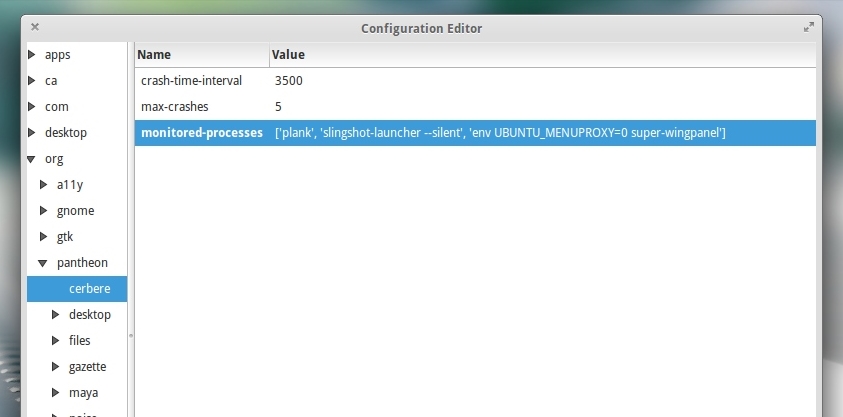Select the files entry in tree
This screenshot has width=843, height=417.
click(79, 340)
